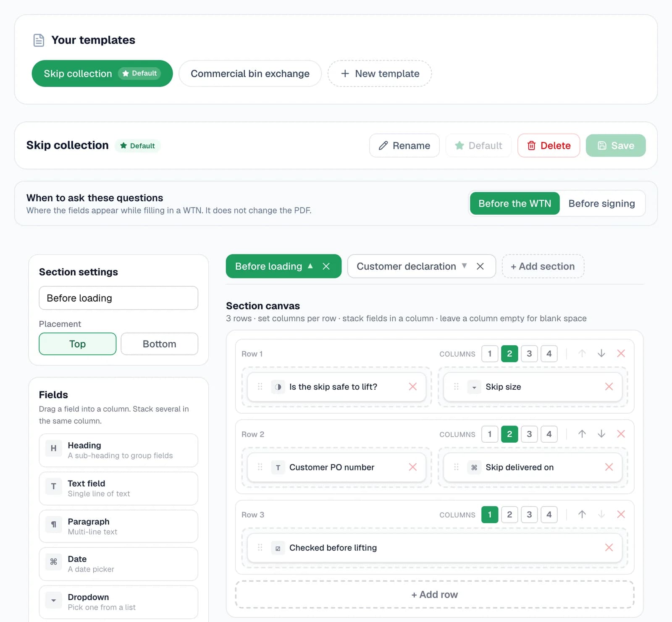Set Row 3 to 4 columns
This screenshot has width=672, height=622.
(x=549, y=514)
